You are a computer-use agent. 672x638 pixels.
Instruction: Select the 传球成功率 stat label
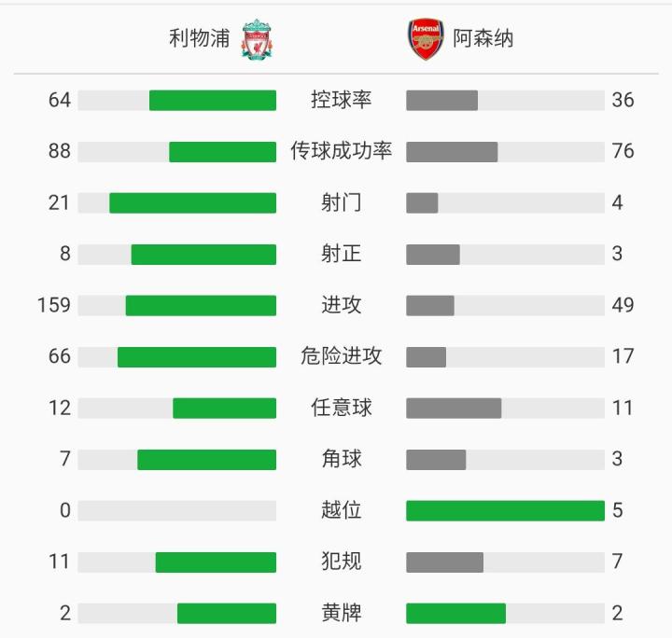(342, 151)
